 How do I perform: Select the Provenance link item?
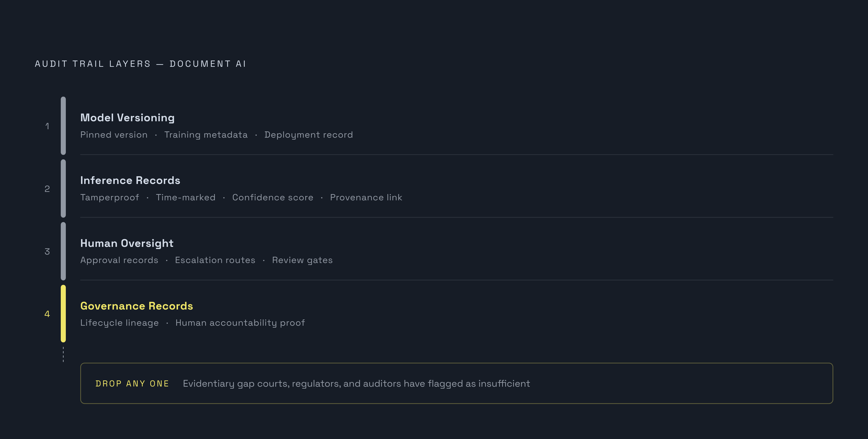coord(366,197)
